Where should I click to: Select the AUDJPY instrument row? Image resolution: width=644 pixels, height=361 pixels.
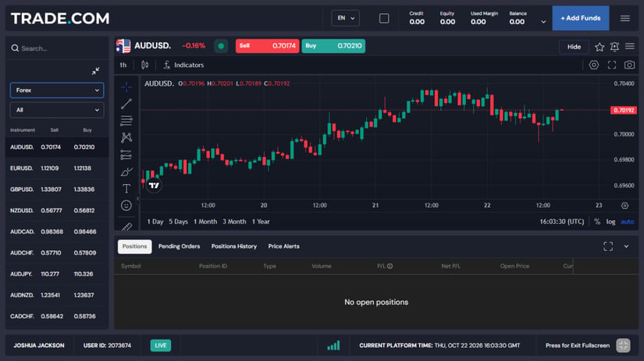pos(57,274)
